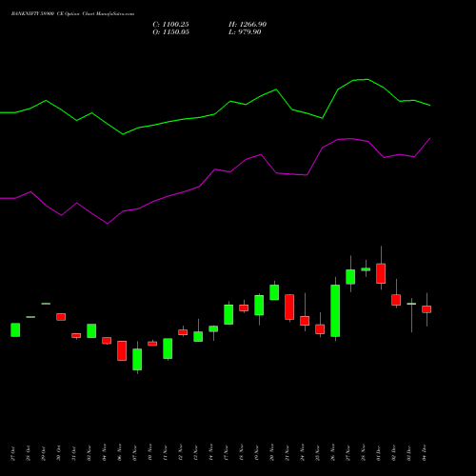Click the 20 Nov date label
The image size is (476, 476).
[x=272, y=453]
